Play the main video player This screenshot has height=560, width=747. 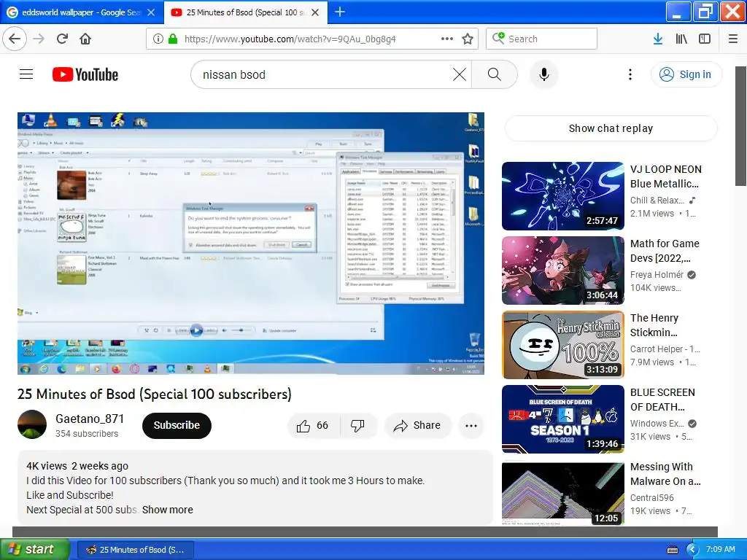251,244
